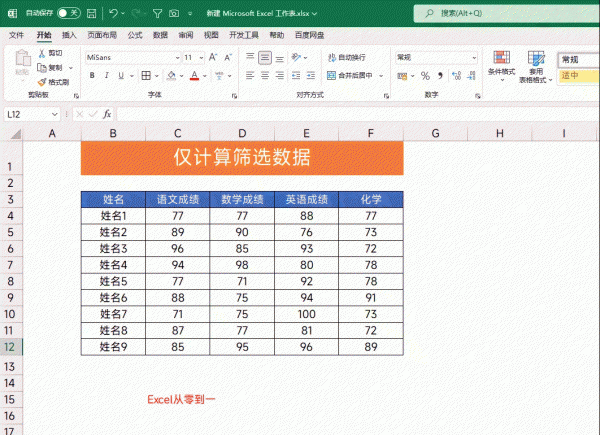Image resolution: width=600 pixels, height=435 pixels.
Task: Click the Bottom Align icon
Action: point(280,58)
